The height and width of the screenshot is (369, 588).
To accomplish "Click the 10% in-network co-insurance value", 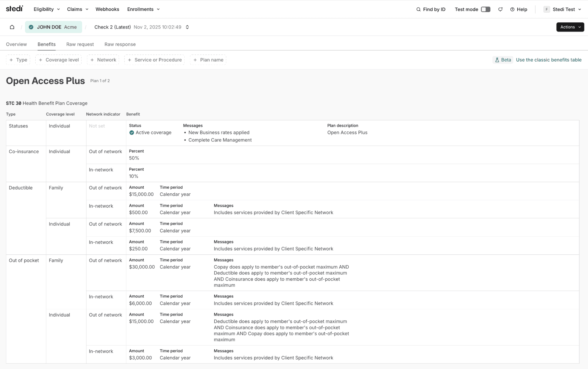I will pyautogui.click(x=134, y=177).
